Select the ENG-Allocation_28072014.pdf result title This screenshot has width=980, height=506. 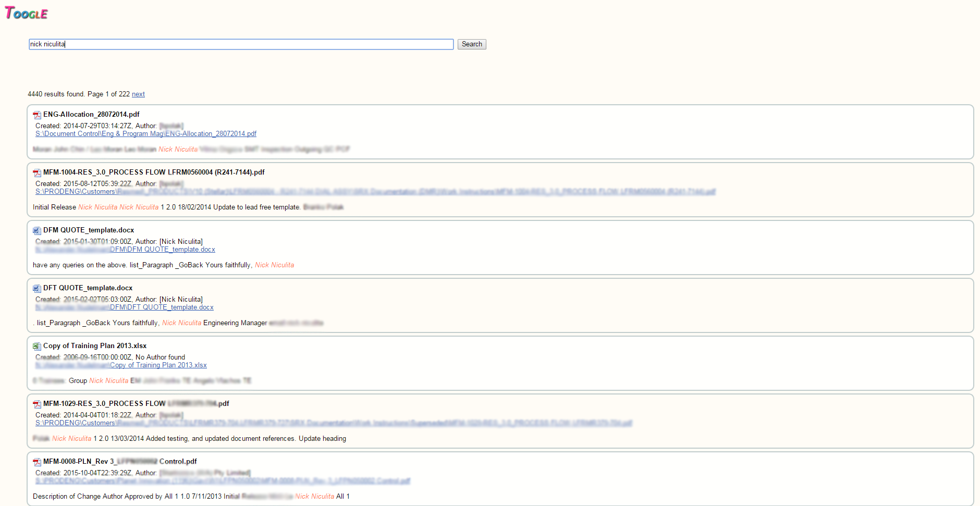pos(91,114)
